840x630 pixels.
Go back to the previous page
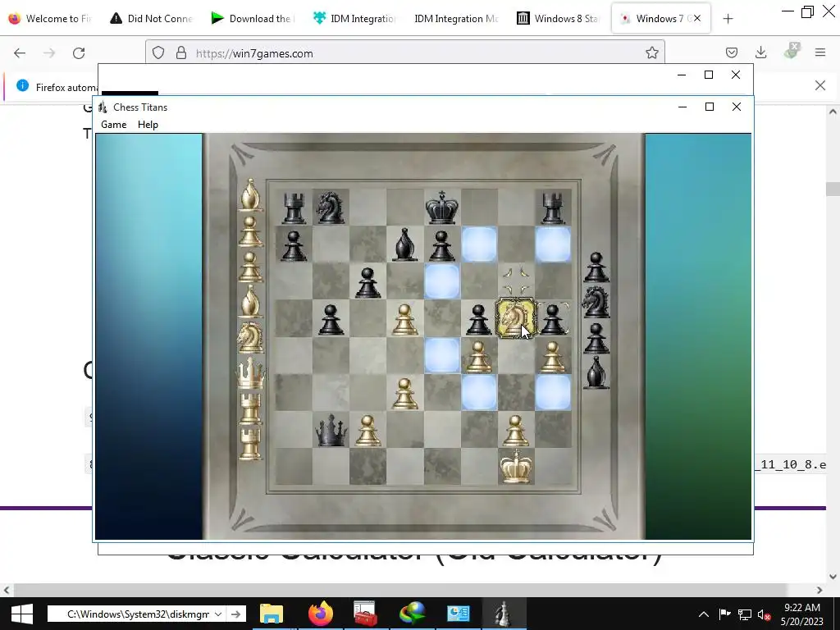[x=20, y=53]
